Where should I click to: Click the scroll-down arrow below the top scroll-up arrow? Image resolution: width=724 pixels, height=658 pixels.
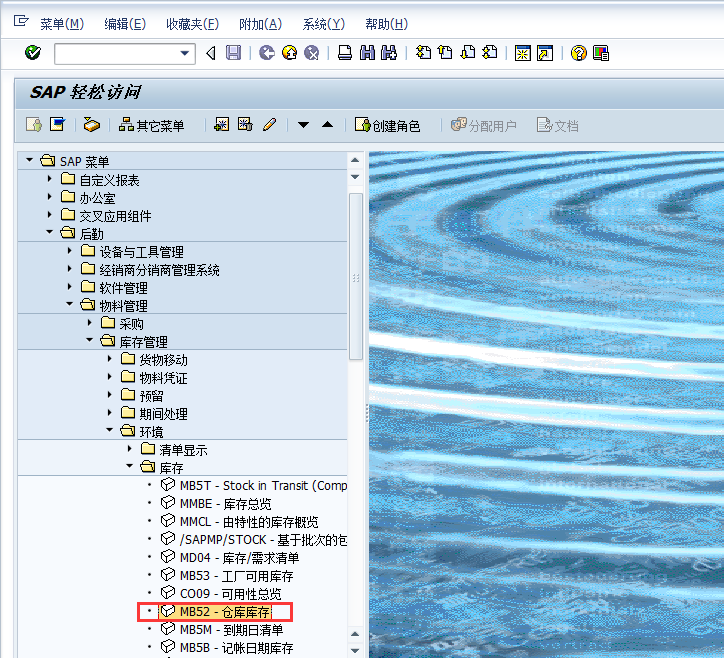355,177
